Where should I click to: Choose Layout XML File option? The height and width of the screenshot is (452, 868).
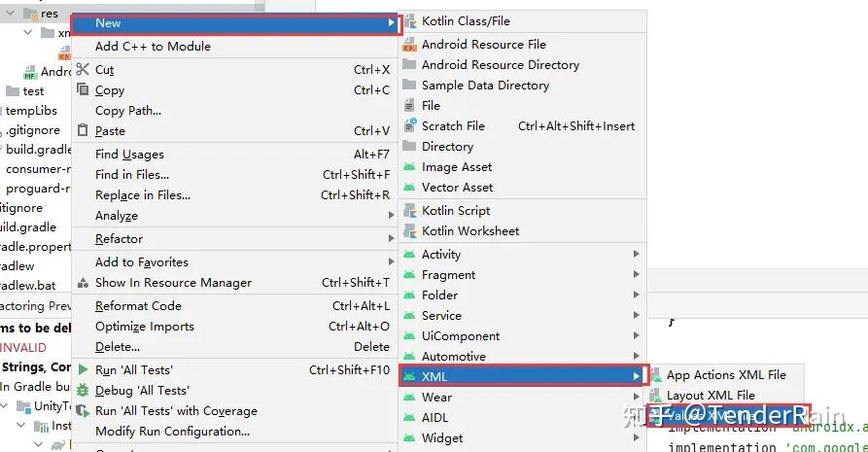(x=711, y=396)
